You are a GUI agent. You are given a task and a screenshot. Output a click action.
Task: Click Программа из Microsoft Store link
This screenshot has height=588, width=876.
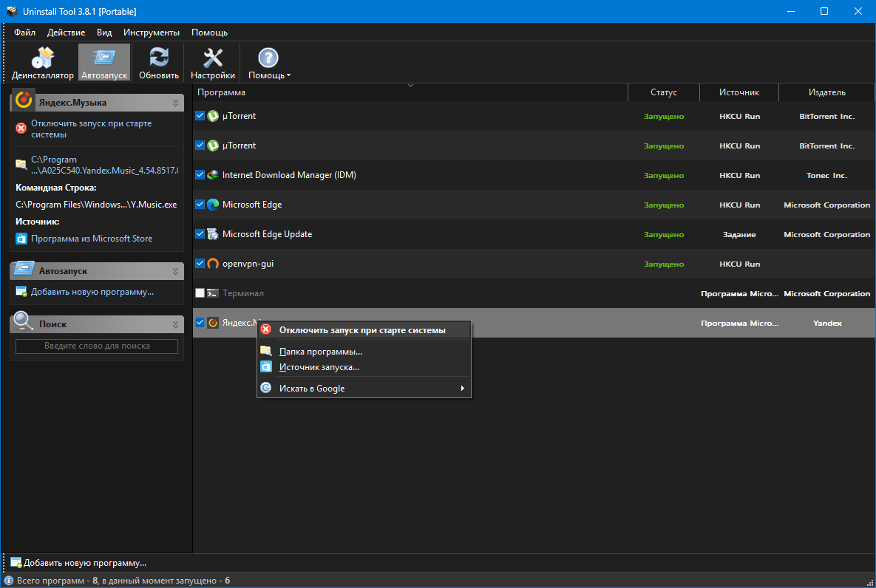[92, 239]
